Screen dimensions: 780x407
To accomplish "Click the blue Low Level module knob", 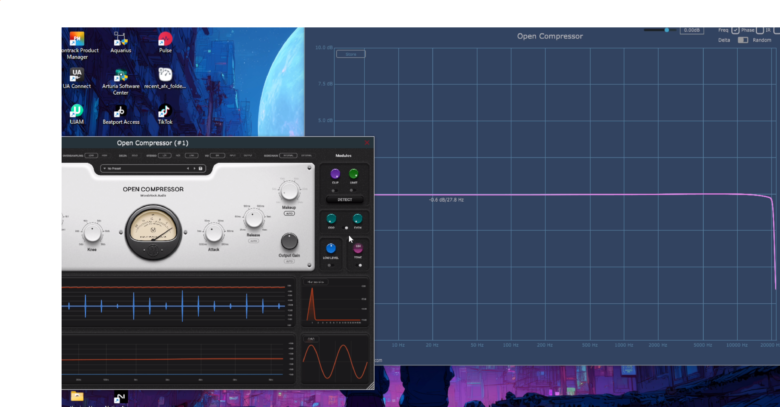I will tap(331, 248).
